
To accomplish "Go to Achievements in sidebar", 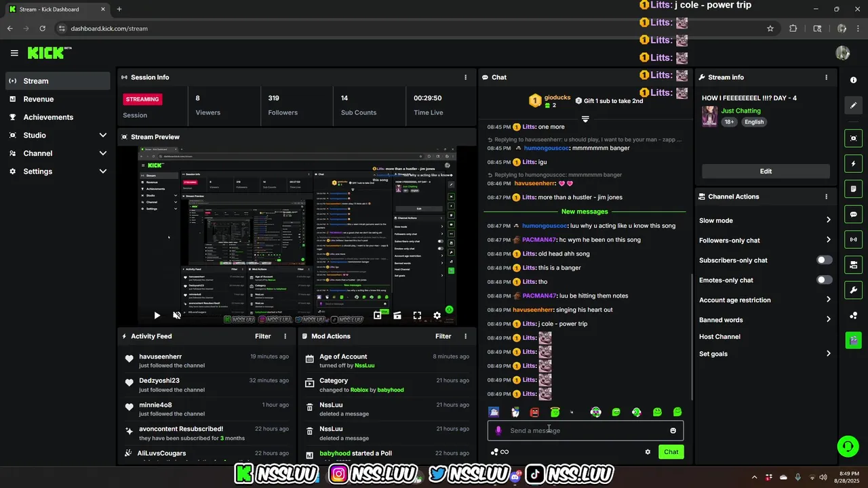I will (x=57, y=117).
